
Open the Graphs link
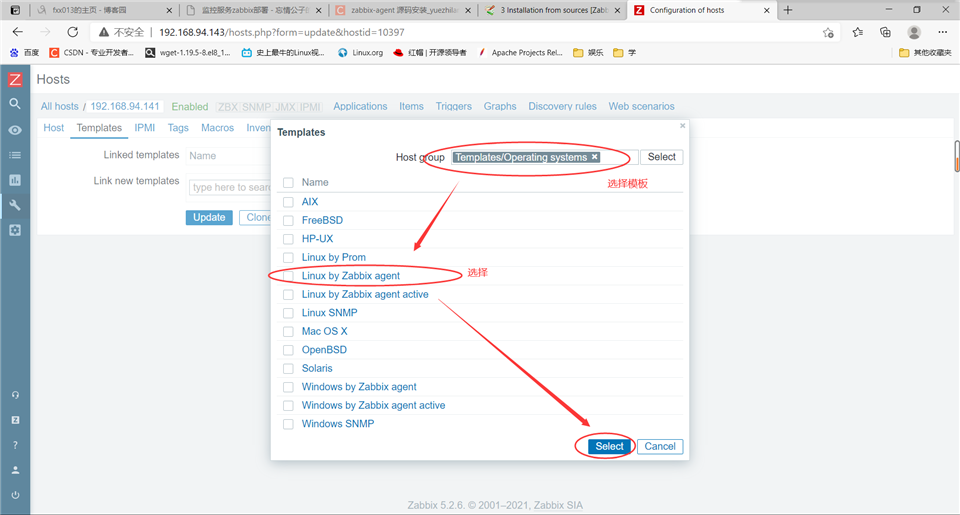[500, 106]
